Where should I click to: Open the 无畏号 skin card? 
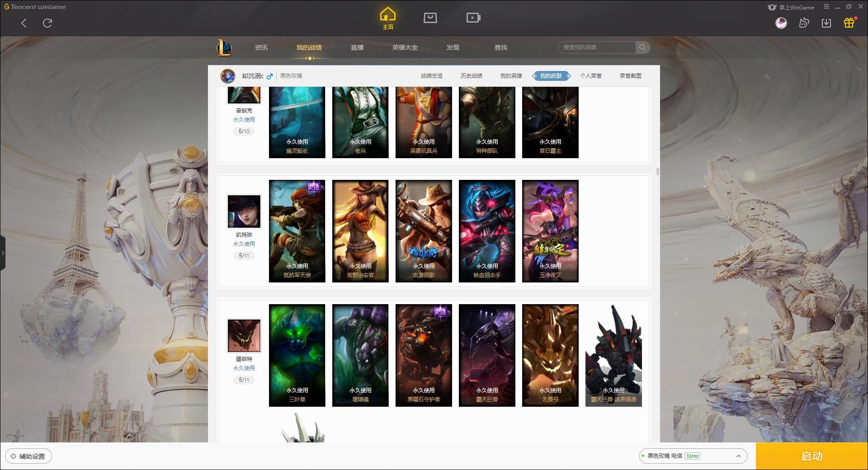pyautogui.click(x=550, y=355)
